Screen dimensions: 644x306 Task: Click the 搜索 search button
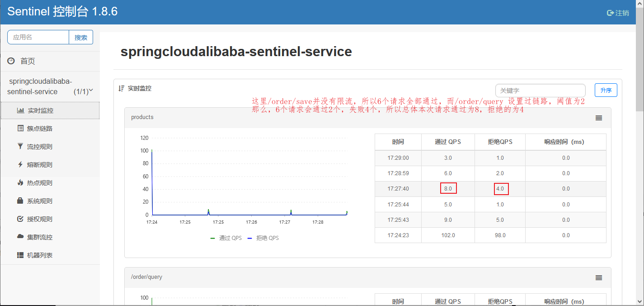tap(81, 37)
